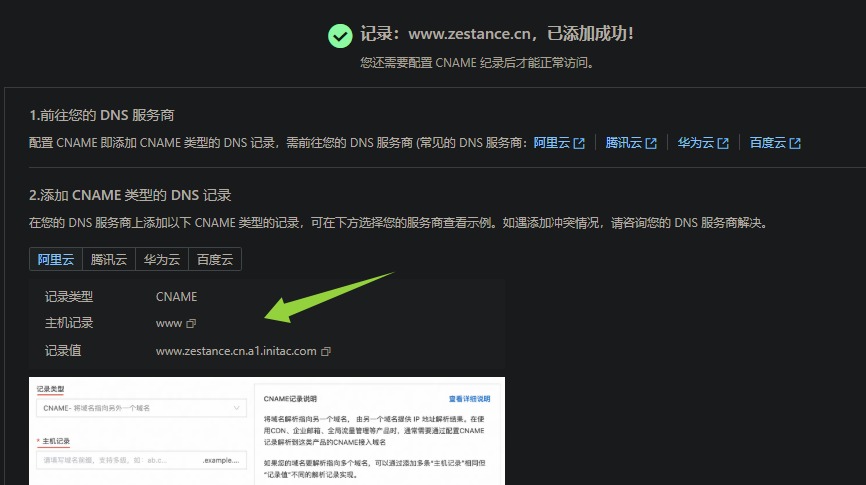Switch to the 腾讯云 example tab
Viewport: 866px width, 485px height.
click(109, 259)
